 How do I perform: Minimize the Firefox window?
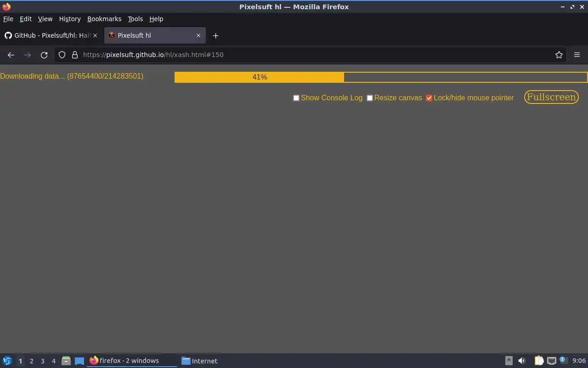coord(563,7)
